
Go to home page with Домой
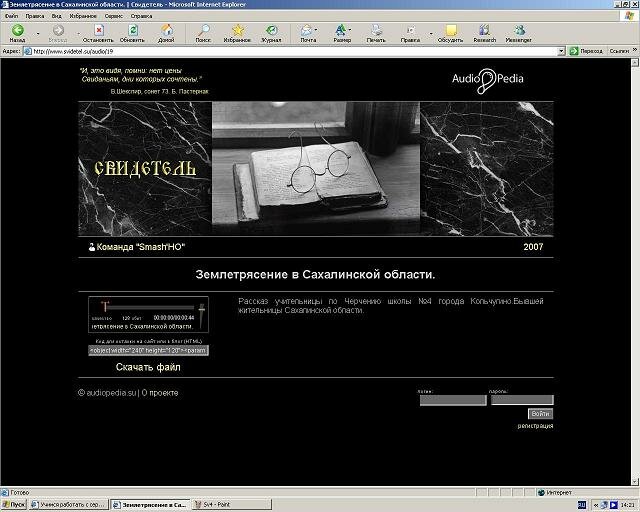[x=166, y=33]
